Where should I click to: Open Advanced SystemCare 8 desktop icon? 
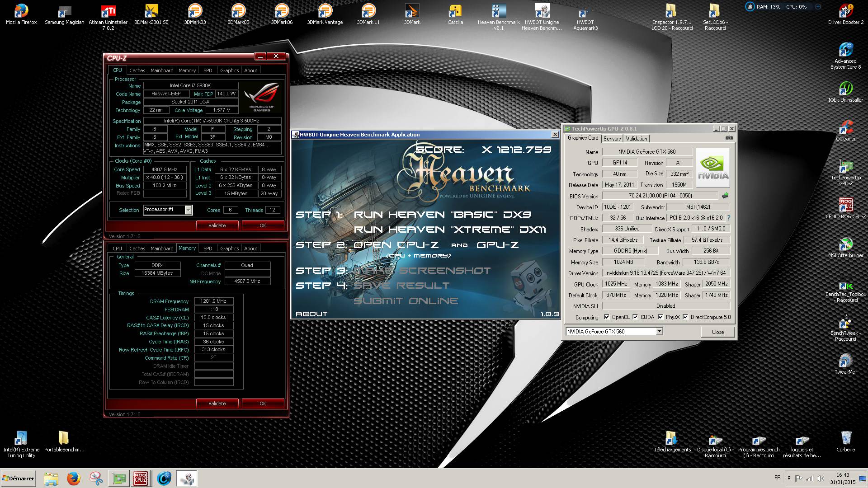845,56
